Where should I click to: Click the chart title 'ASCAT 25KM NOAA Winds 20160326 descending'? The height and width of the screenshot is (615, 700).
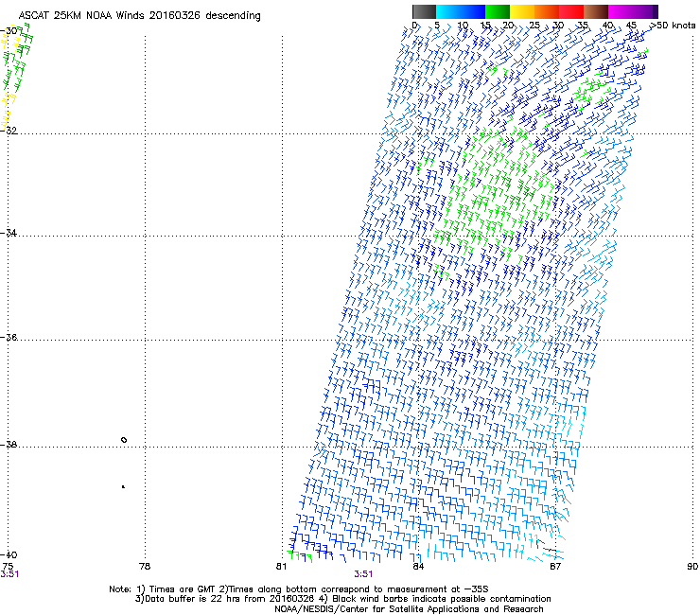(x=139, y=16)
